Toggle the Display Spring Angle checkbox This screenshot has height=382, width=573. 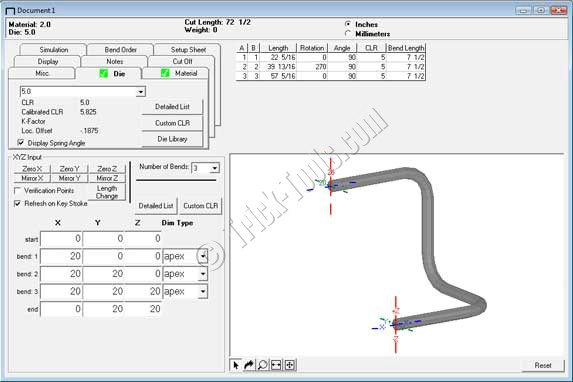[21, 143]
